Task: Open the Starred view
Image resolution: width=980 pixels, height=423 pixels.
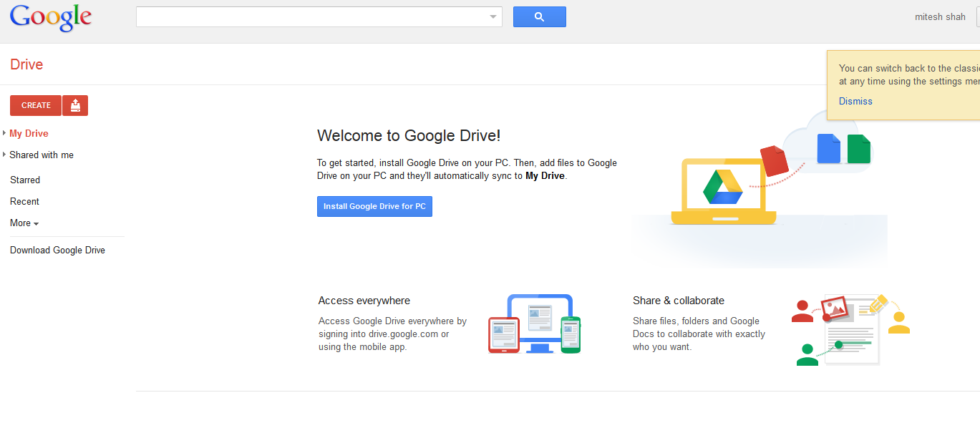Action: (x=25, y=180)
